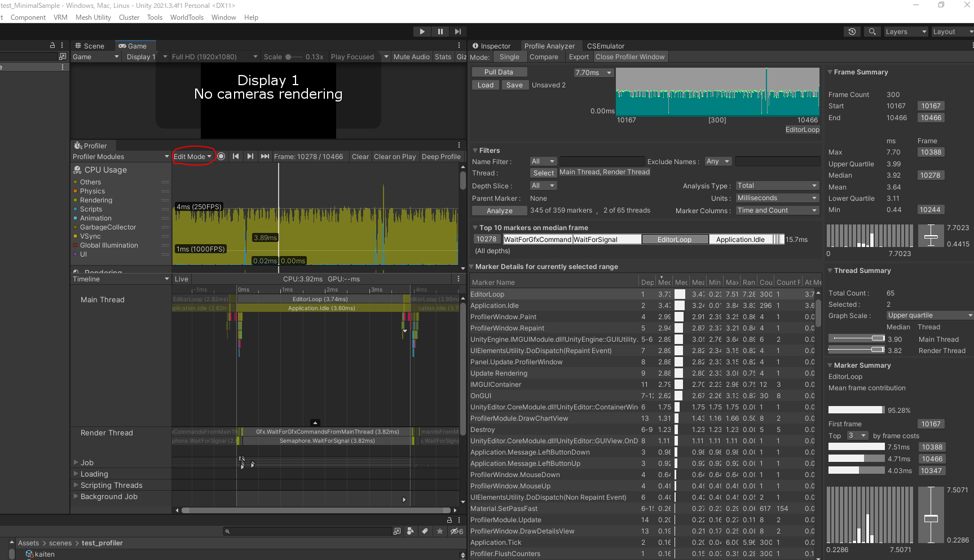
Task: Jump to current frame in Profiler
Action: click(x=265, y=156)
